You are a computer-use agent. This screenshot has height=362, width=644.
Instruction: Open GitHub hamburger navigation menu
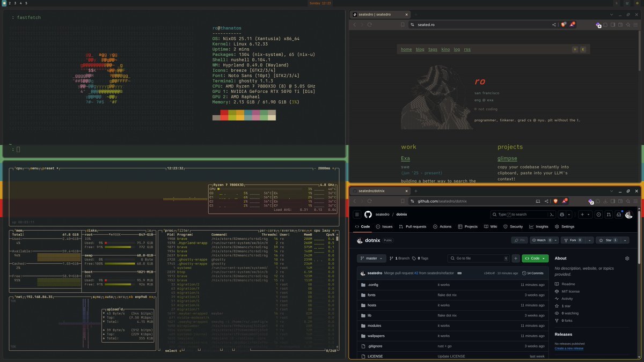(x=357, y=215)
